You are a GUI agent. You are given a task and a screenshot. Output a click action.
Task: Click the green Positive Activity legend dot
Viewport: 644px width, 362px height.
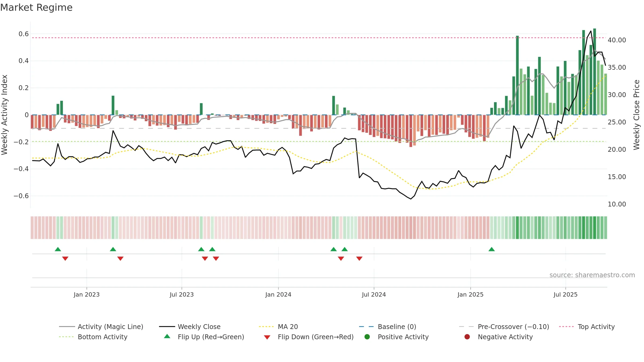pos(367,337)
